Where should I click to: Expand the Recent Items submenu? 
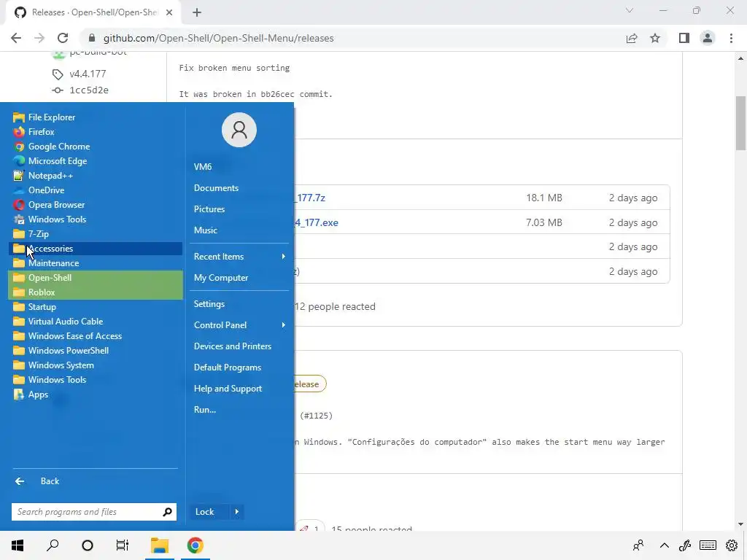click(239, 257)
